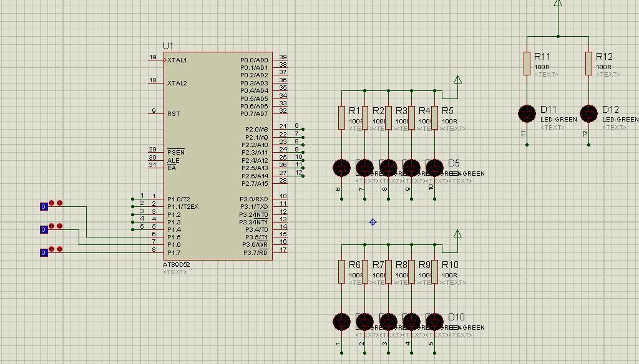Select LED D10 symbol on net 5

434,322
